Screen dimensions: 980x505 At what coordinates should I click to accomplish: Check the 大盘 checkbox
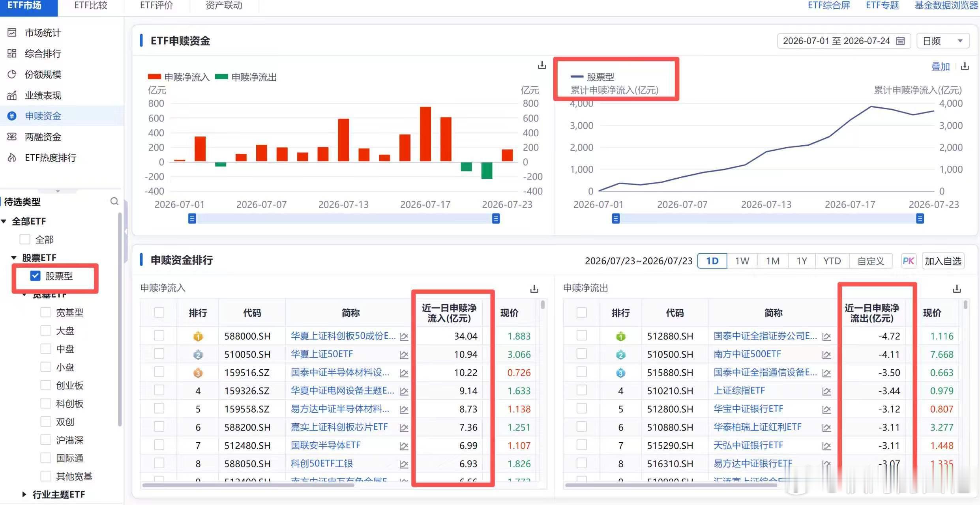coord(46,330)
